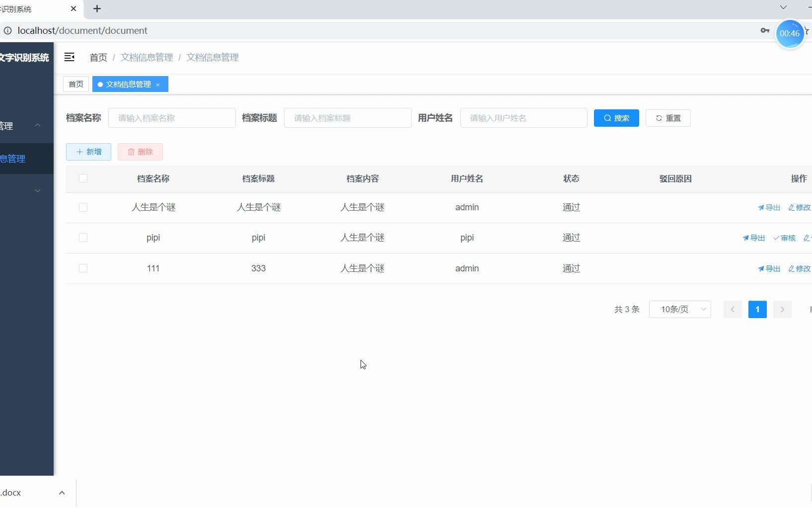Click the 新增 add button
The image size is (812, 508).
click(88, 152)
